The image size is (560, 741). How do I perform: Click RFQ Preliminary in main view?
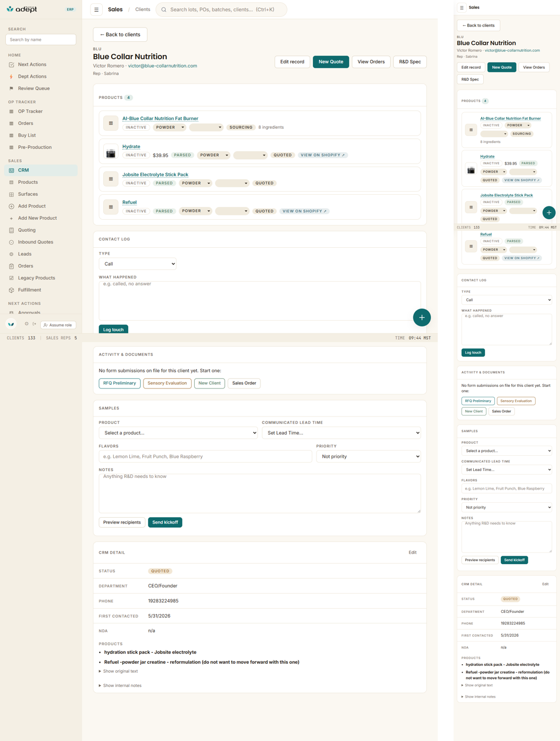(120, 383)
